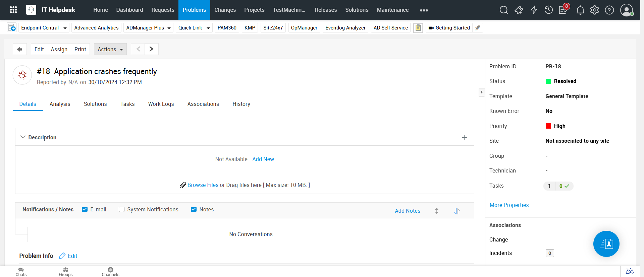This screenshot has height=277, width=644.
Task: Uncheck the Notes checkbox
Action: coord(194,209)
